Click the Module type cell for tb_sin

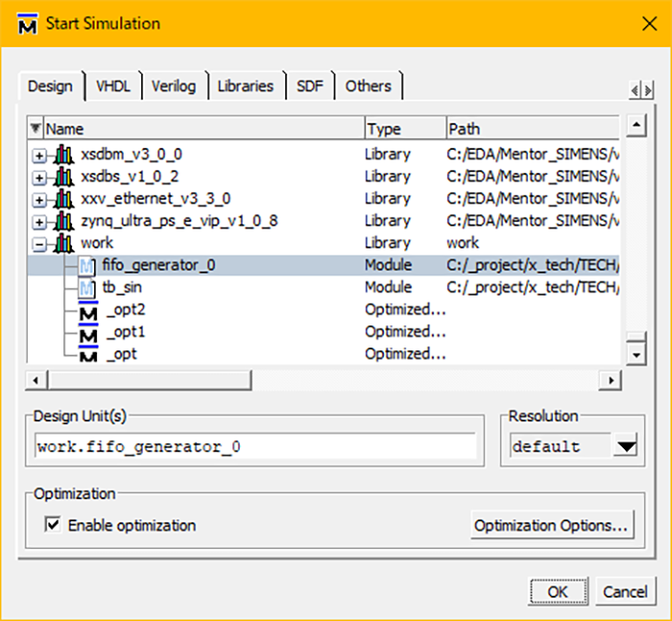(x=388, y=287)
